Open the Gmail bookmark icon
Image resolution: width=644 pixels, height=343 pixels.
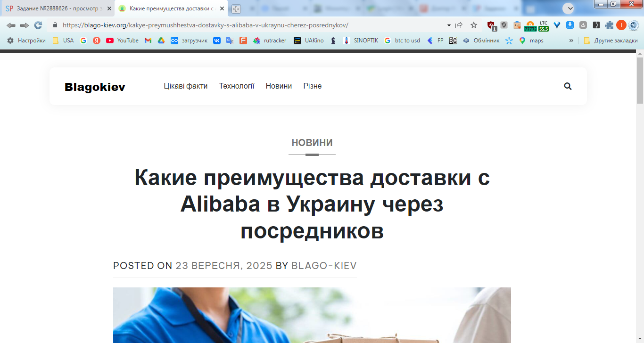pyautogui.click(x=148, y=41)
